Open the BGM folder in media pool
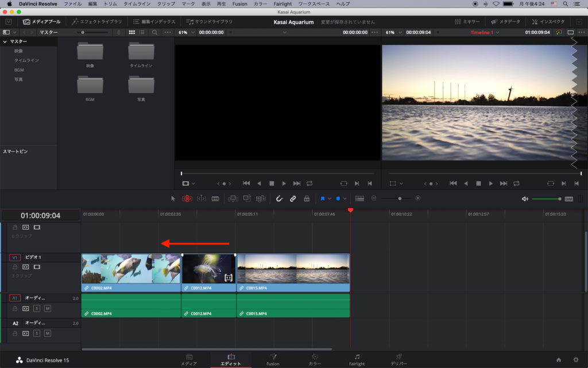Image resolution: width=588 pixels, height=368 pixels. tap(90, 86)
